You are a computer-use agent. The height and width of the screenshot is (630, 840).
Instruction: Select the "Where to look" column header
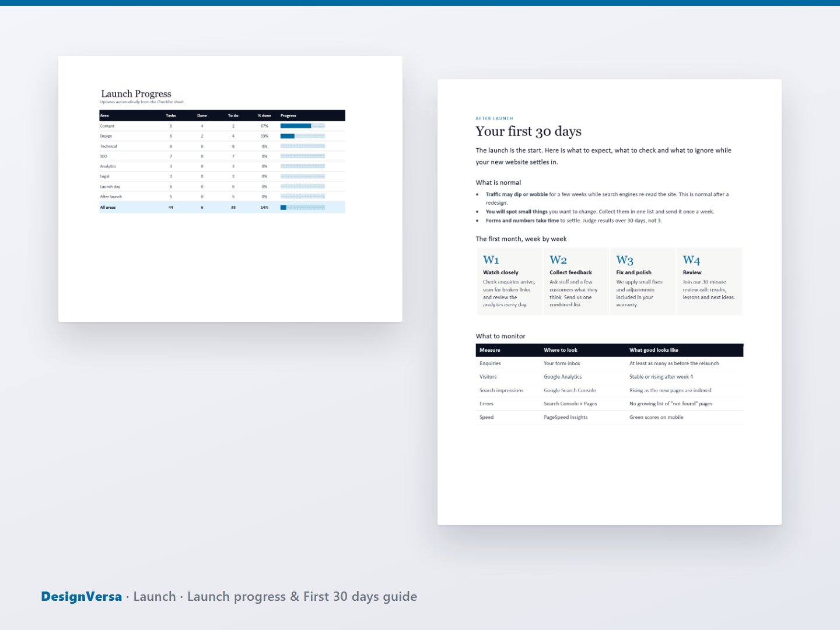pyautogui.click(x=561, y=350)
